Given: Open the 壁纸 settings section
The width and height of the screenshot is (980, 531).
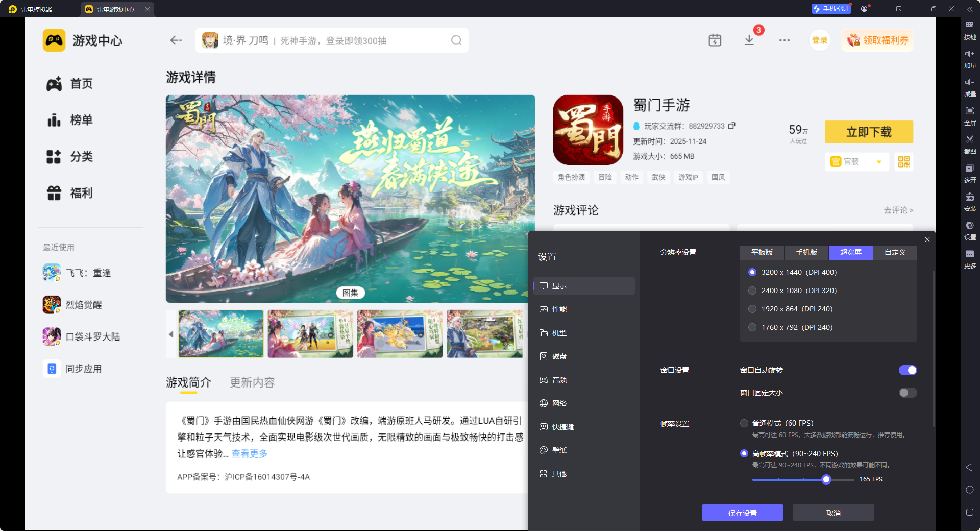Looking at the screenshot, I should coord(559,450).
